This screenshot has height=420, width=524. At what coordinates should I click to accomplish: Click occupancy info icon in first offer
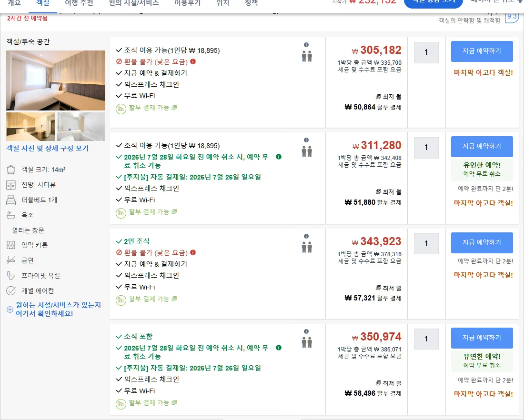(x=306, y=45)
